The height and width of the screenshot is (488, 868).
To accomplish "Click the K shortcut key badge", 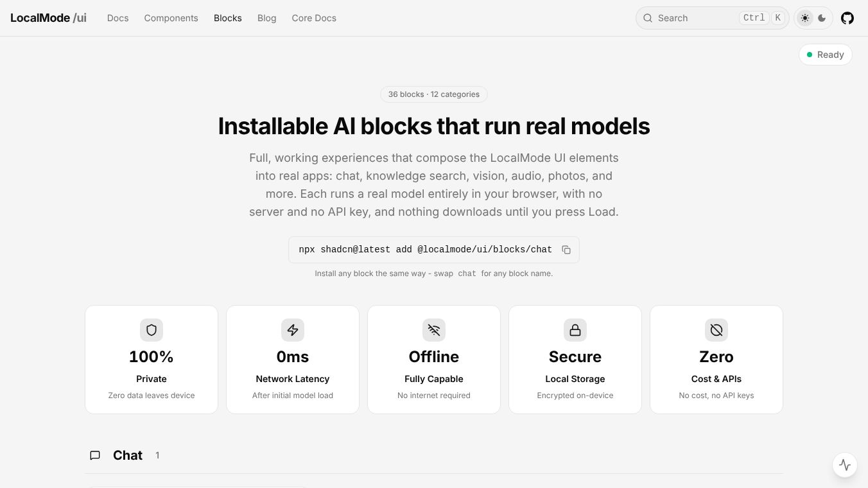I will click(x=777, y=18).
